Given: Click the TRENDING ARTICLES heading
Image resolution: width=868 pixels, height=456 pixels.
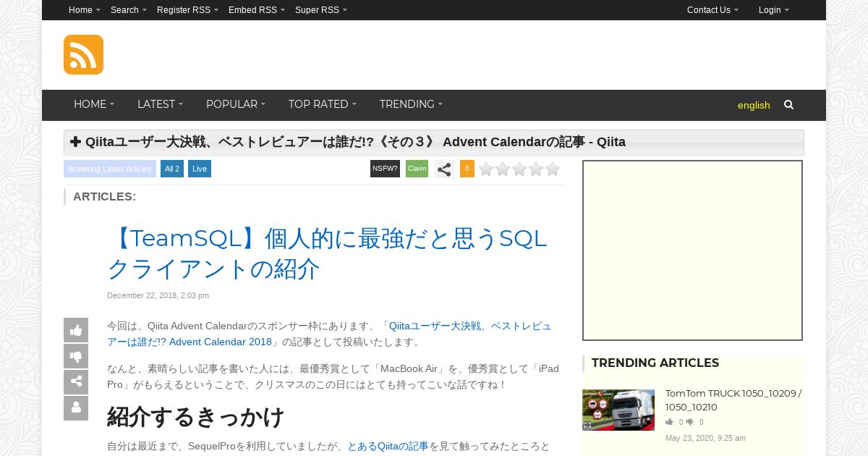Looking at the screenshot, I should [655, 363].
